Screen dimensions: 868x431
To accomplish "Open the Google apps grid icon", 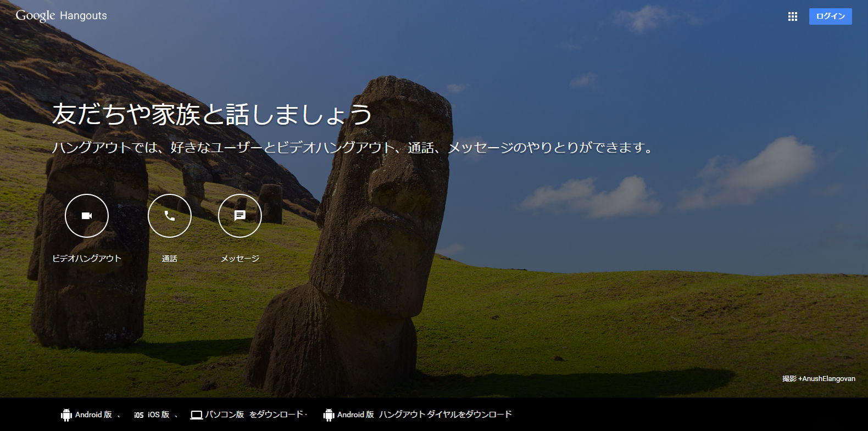I will (792, 16).
